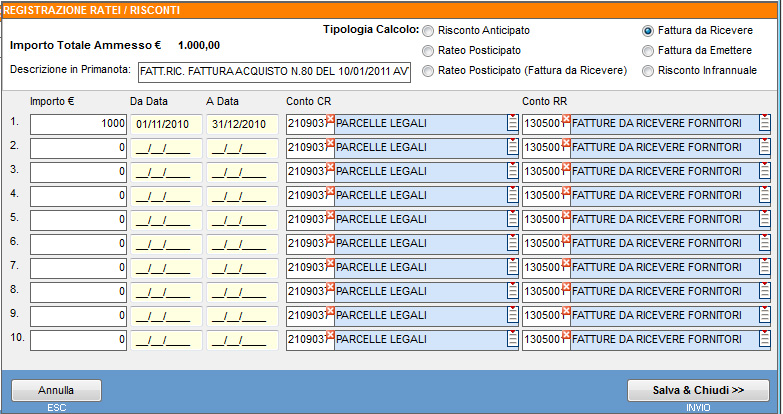Clear the Conto CR code in row 6
This screenshot has height=414, width=783.
pos(330,239)
